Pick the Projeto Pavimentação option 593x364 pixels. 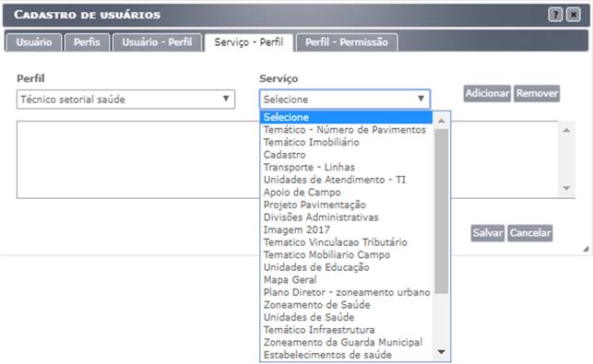point(346,205)
